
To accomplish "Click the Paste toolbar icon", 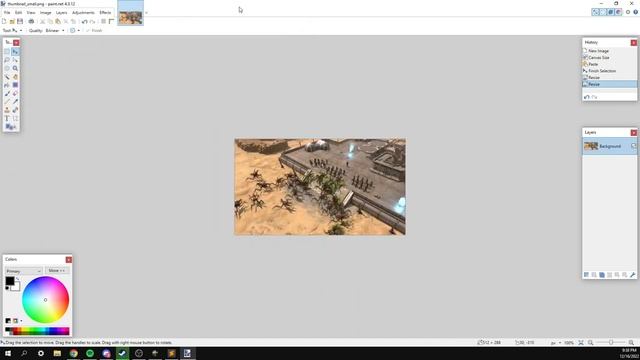I will pyautogui.click(x=58, y=21).
